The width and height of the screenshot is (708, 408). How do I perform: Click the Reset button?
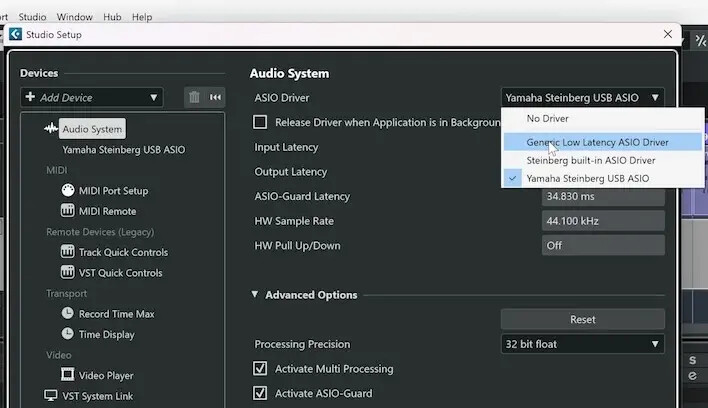click(x=582, y=320)
